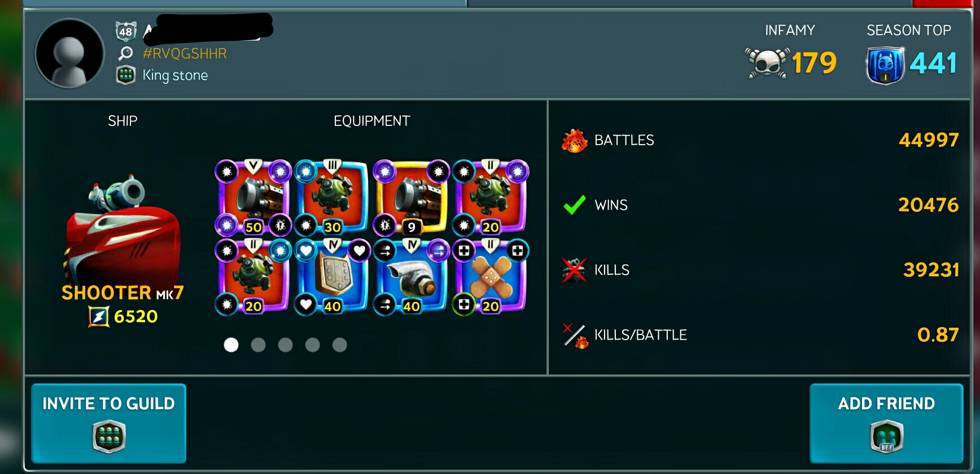The width and height of the screenshot is (980, 474).
Task: Tap the Season Top badge icon
Action: click(885, 64)
